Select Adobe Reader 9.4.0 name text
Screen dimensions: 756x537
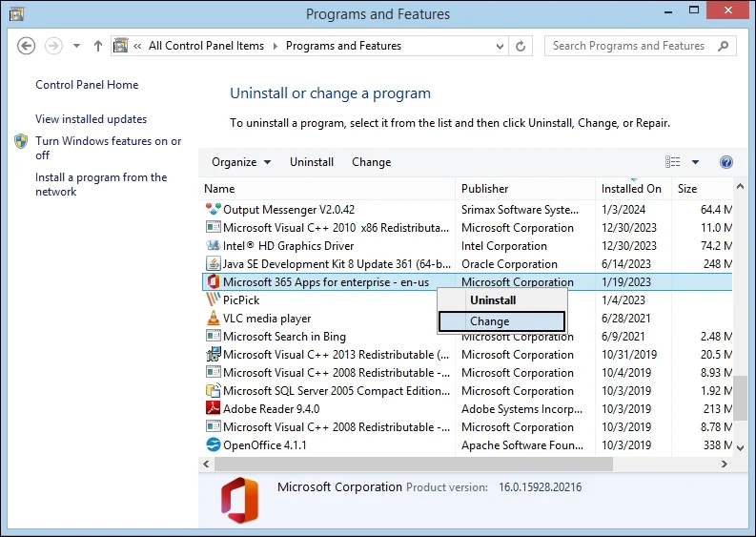click(272, 409)
